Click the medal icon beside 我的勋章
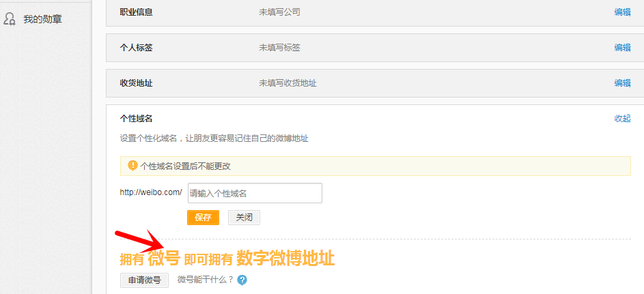 point(10,19)
